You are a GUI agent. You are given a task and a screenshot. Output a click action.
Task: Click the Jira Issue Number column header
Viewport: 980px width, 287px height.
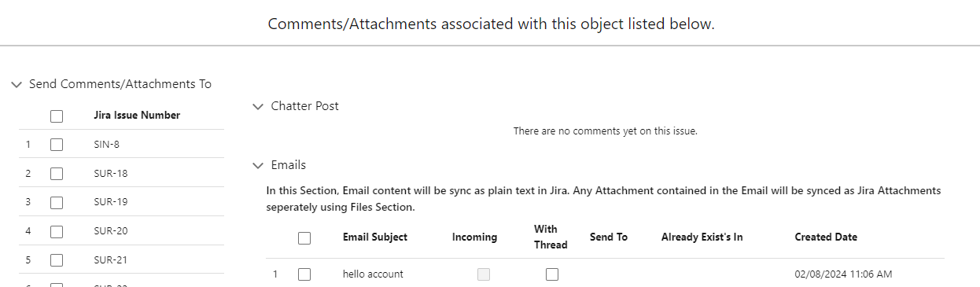(x=137, y=116)
